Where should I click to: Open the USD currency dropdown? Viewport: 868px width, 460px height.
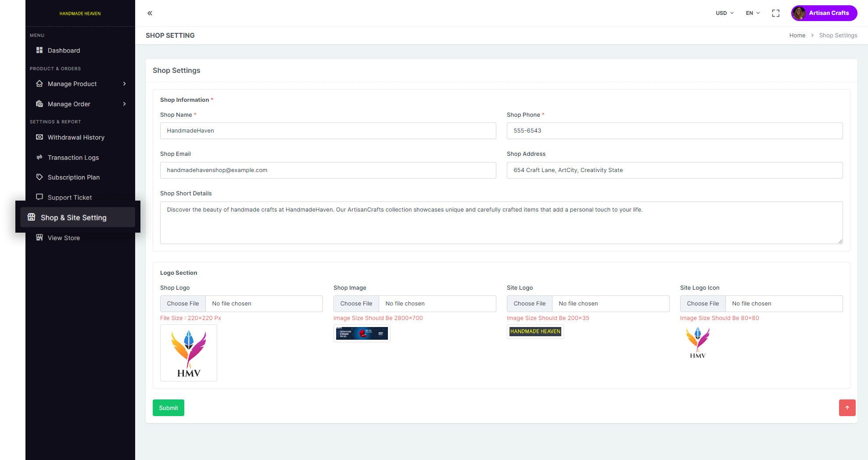[x=725, y=13]
